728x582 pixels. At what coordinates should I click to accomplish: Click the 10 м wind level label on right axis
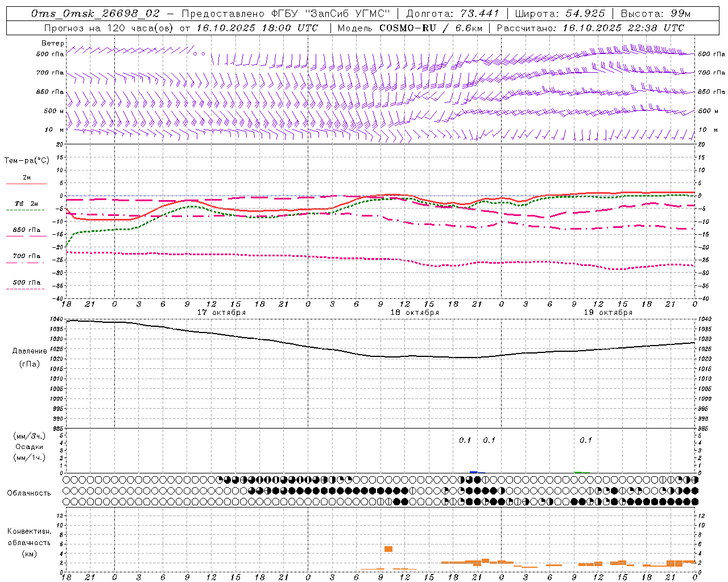pos(708,130)
